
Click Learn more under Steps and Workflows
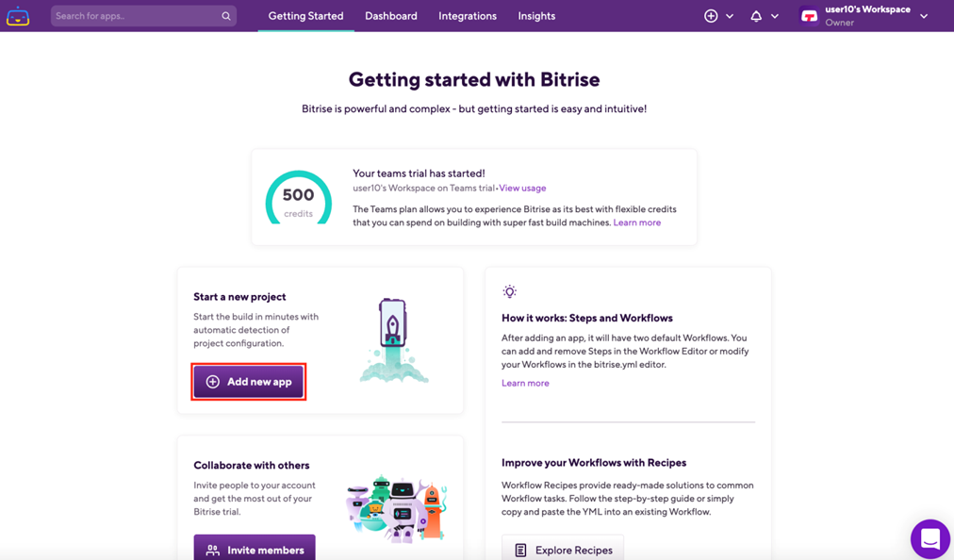pos(525,383)
